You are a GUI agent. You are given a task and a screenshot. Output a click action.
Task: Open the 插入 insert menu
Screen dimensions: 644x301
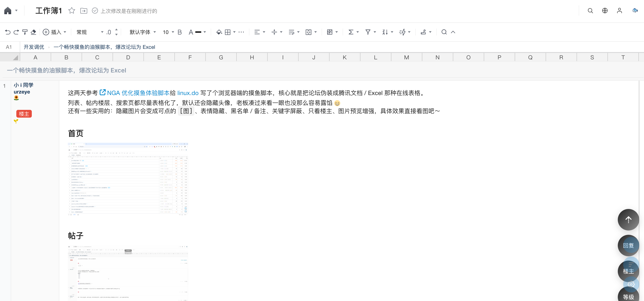55,32
